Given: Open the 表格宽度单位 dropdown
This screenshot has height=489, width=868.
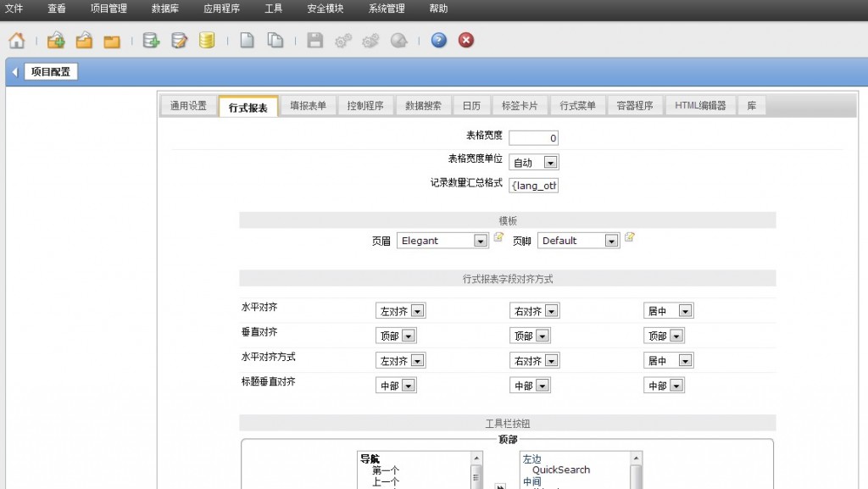Looking at the screenshot, I should point(534,162).
